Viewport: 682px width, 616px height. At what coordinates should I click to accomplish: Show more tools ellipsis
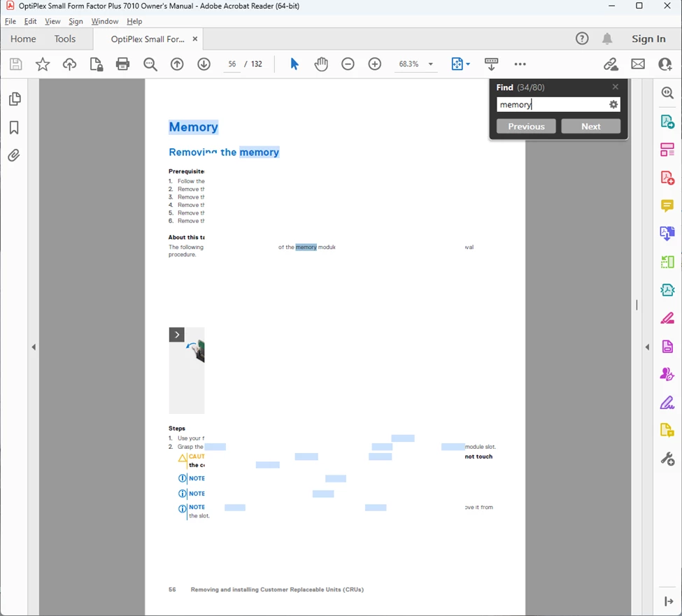pos(520,64)
